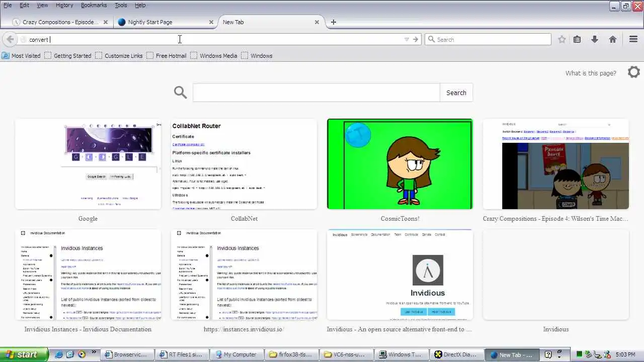Switch to Browservic... taskbar window

127,354
